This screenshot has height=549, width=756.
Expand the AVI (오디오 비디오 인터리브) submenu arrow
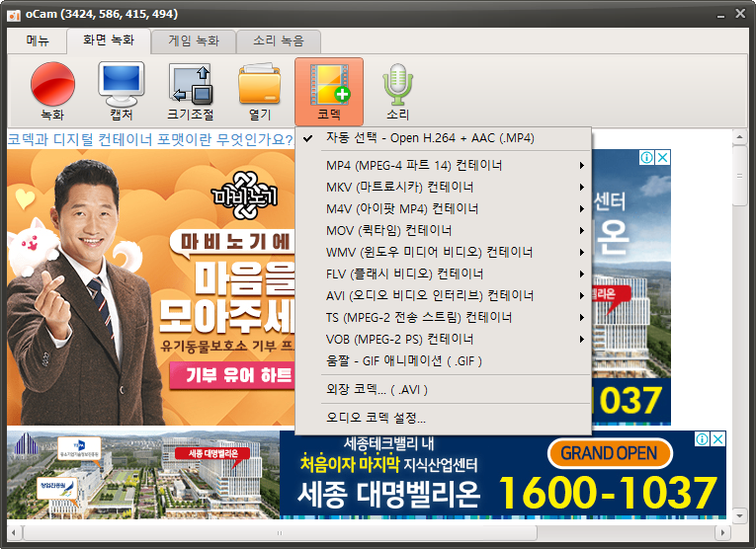[x=582, y=295]
